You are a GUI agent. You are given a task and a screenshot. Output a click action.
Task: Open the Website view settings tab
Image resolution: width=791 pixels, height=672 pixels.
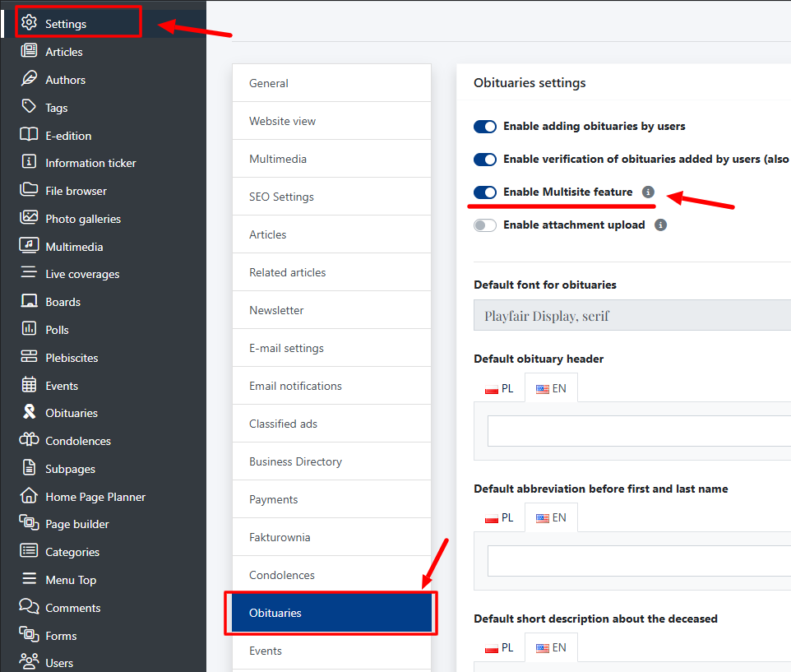tap(331, 121)
